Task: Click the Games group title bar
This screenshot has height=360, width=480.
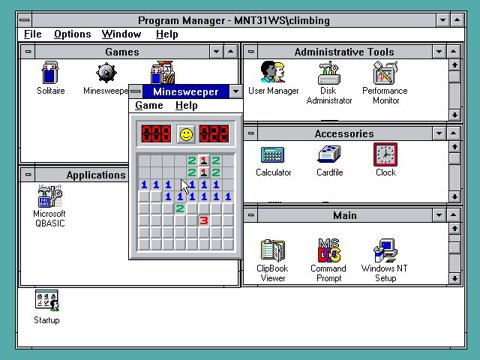Action: click(122, 52)
